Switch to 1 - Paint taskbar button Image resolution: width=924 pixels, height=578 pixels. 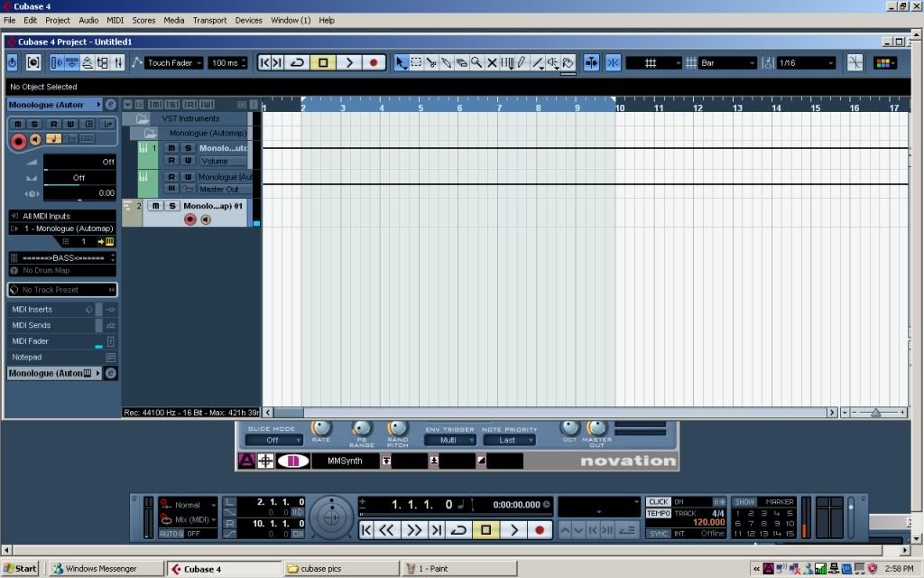click(459, 569)
